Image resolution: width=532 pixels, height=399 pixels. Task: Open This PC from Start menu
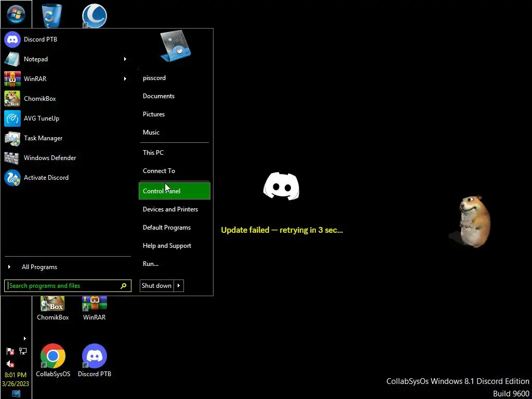(175, 152)
